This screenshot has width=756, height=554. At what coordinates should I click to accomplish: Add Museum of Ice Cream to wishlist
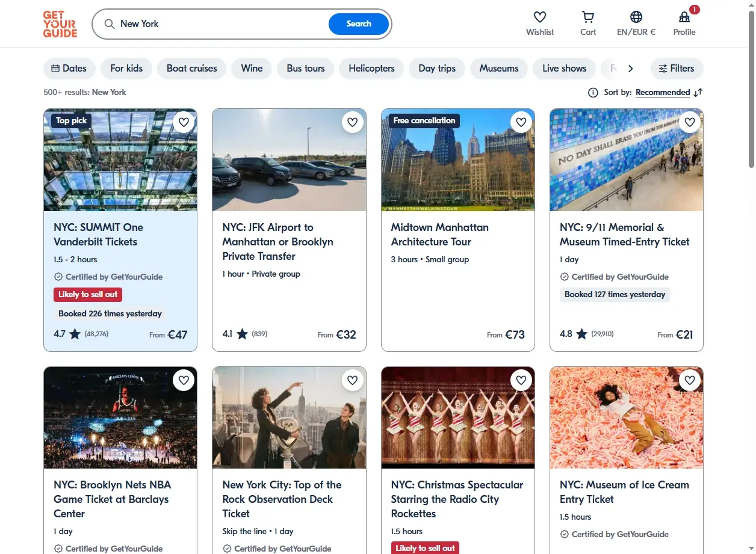pyautogui.click(x=690, y=380)
